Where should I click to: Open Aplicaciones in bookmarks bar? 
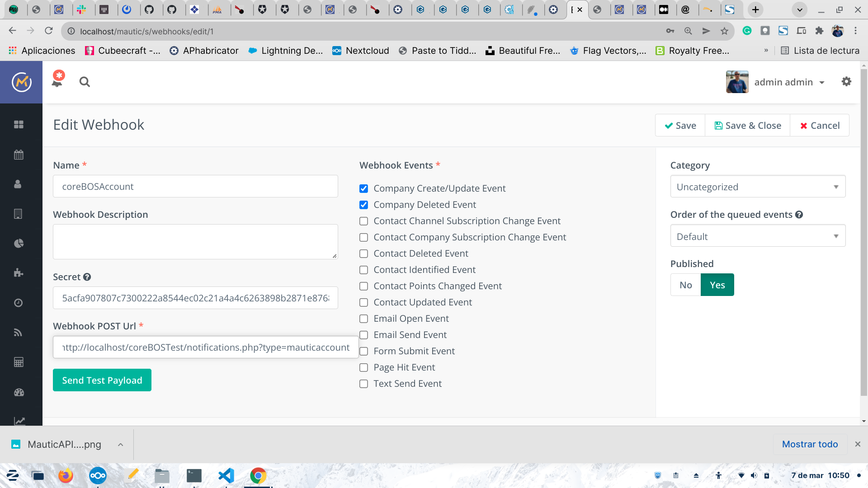click(x=42, y=51)
